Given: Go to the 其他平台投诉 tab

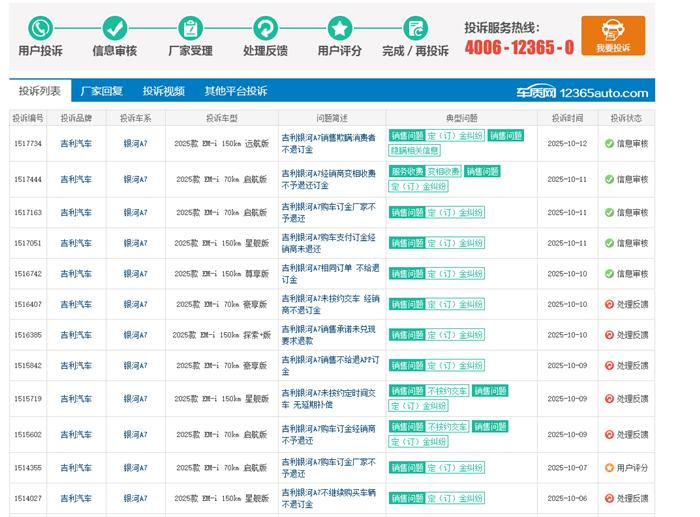Looking at the screenshot, I should [x=236, y=91].
